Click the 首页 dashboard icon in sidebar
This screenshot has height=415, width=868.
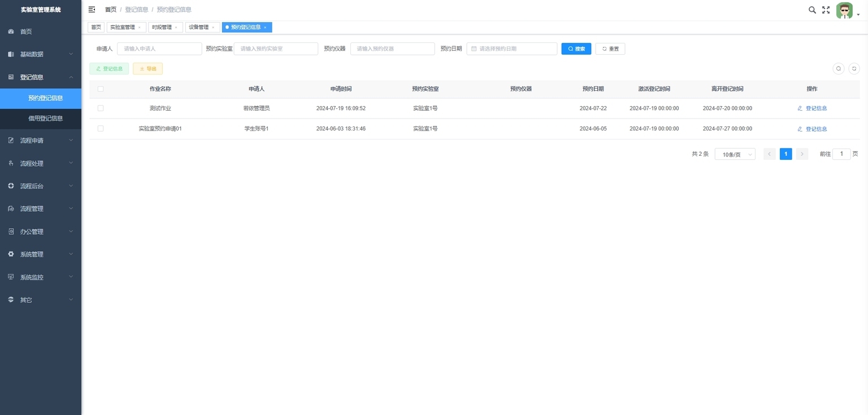click(11, 32)
